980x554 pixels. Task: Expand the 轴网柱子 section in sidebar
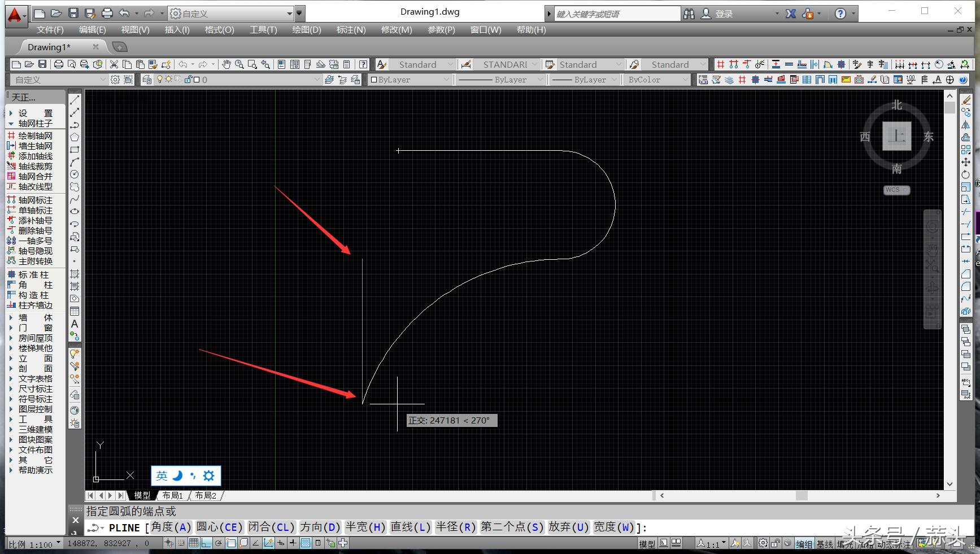point(35,123)
